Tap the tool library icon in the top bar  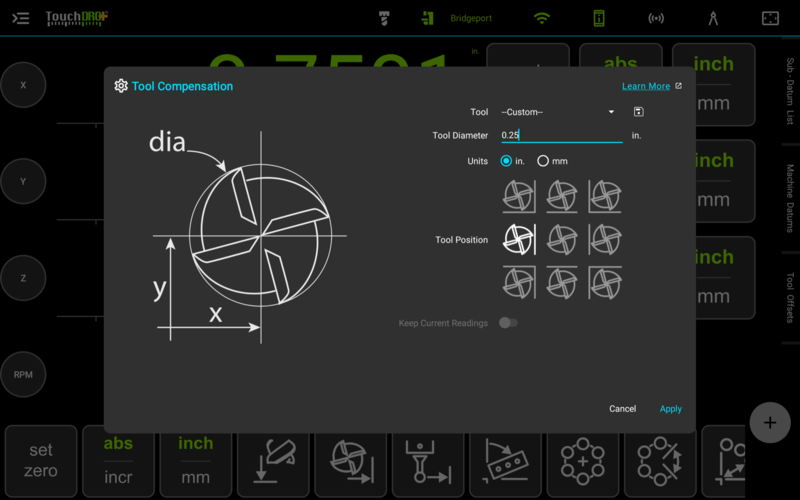coord(384,18)
